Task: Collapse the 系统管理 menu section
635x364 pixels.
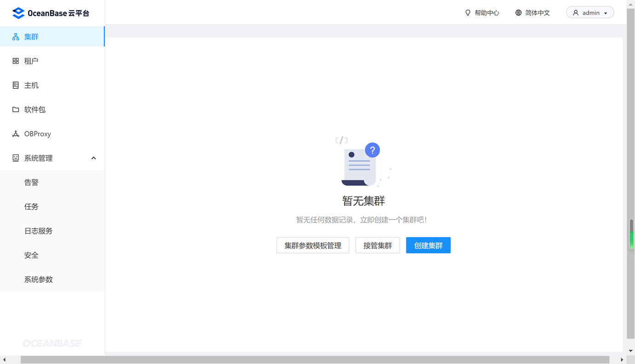Action: click(93, 158)
